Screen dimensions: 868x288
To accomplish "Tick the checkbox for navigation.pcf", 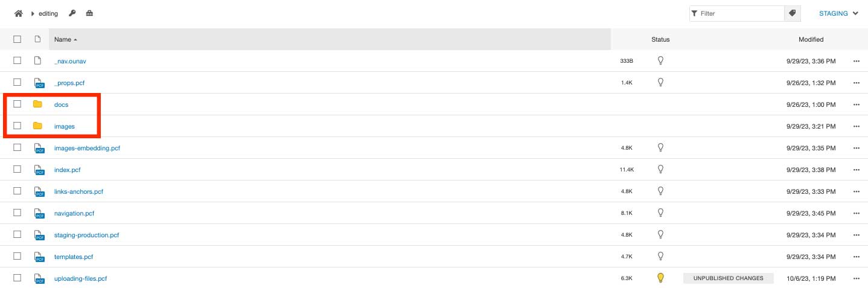I will (x=18, y=213).
